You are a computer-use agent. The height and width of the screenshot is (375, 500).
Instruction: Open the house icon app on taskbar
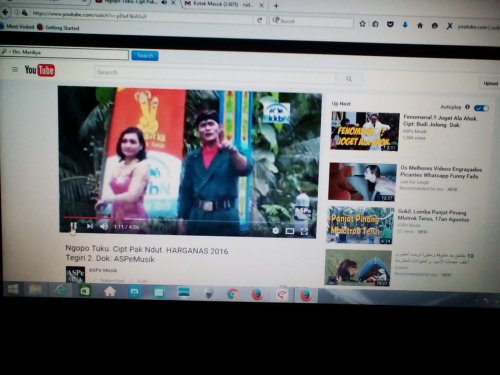pos(110,292)
